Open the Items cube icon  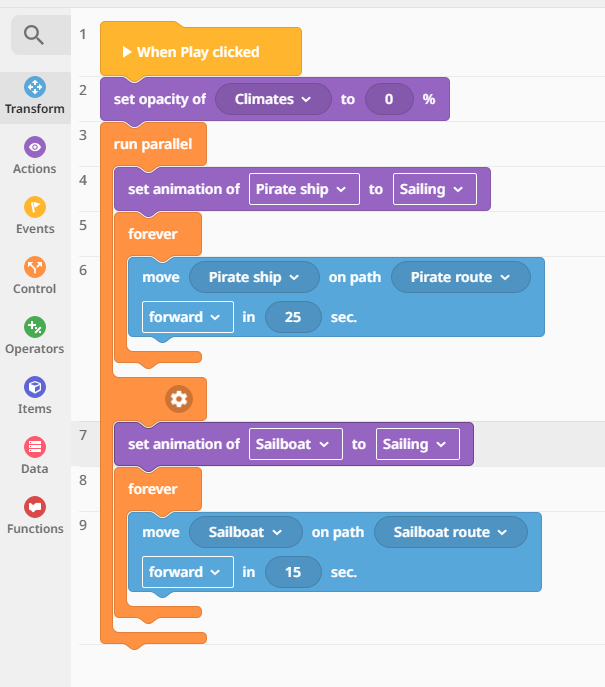click(x=35, y=387)
